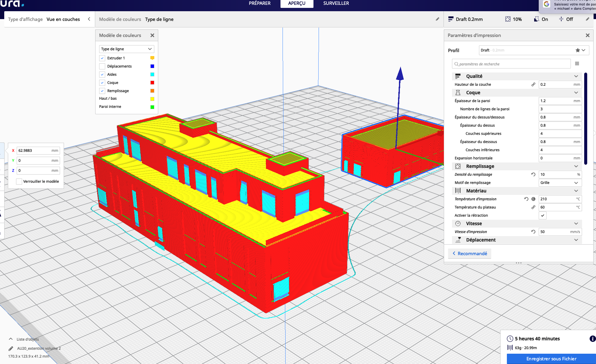Viewport: 596px width, 364px height.
Task: Collapse the Qualité settings section
Action: [576, 76]
